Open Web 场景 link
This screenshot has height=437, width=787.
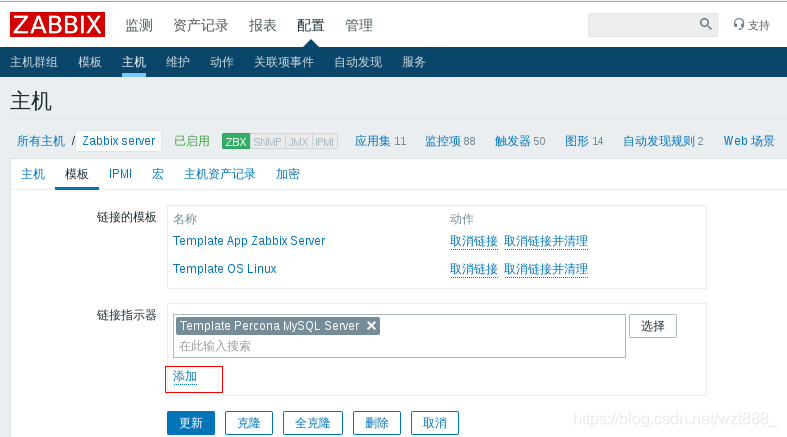pos(749,141)
